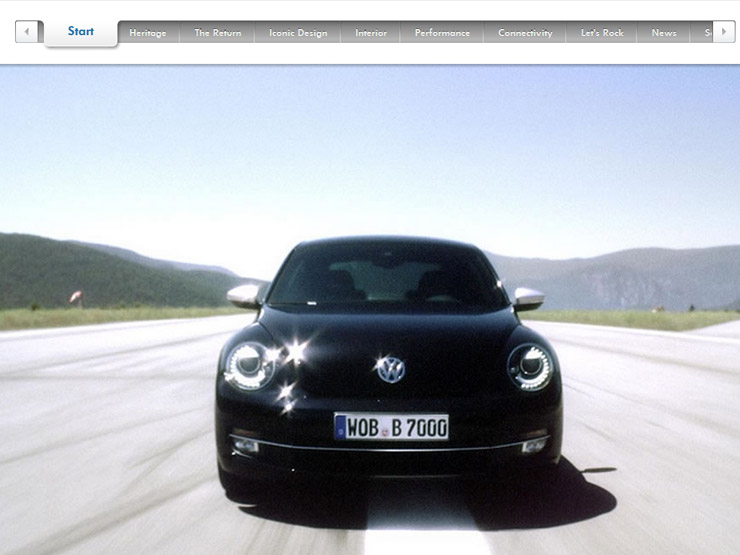
Task: Click the right arrow to scroll tabs forward
Action: click(x=723, y=32)
